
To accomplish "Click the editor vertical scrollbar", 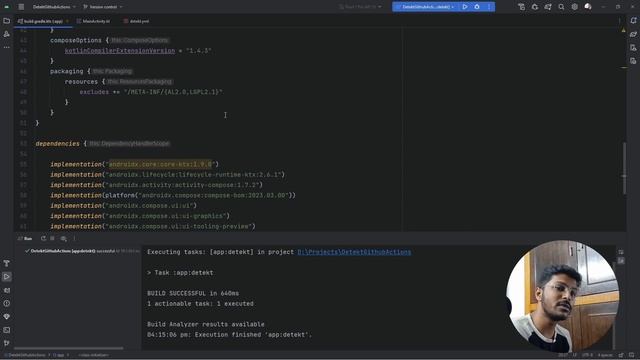I will [624, 168].
